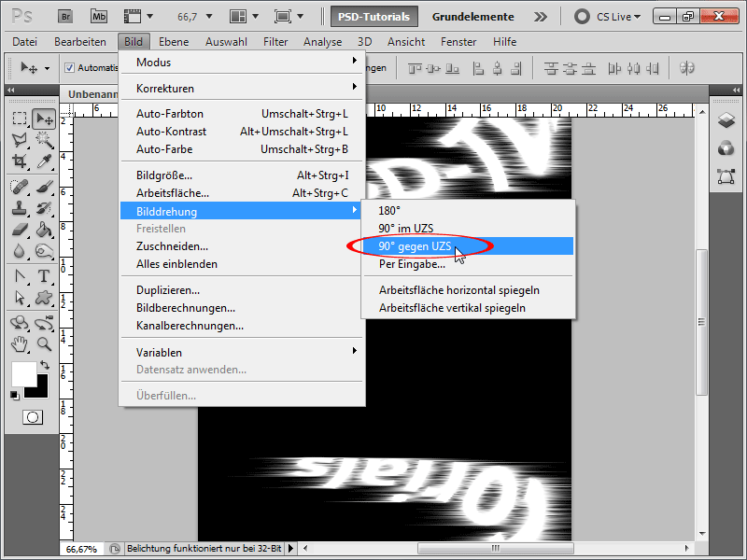Pick the Custom Shape tool
747x560 pixels.
(44, 298)
